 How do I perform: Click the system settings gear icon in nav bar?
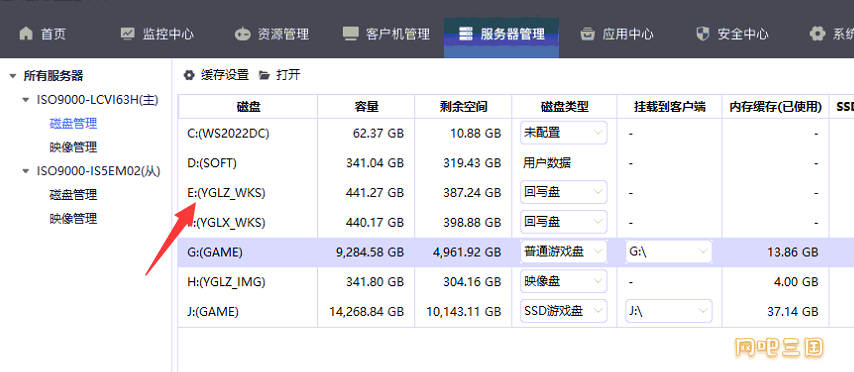pyautogui.click(x=817, y=34)
